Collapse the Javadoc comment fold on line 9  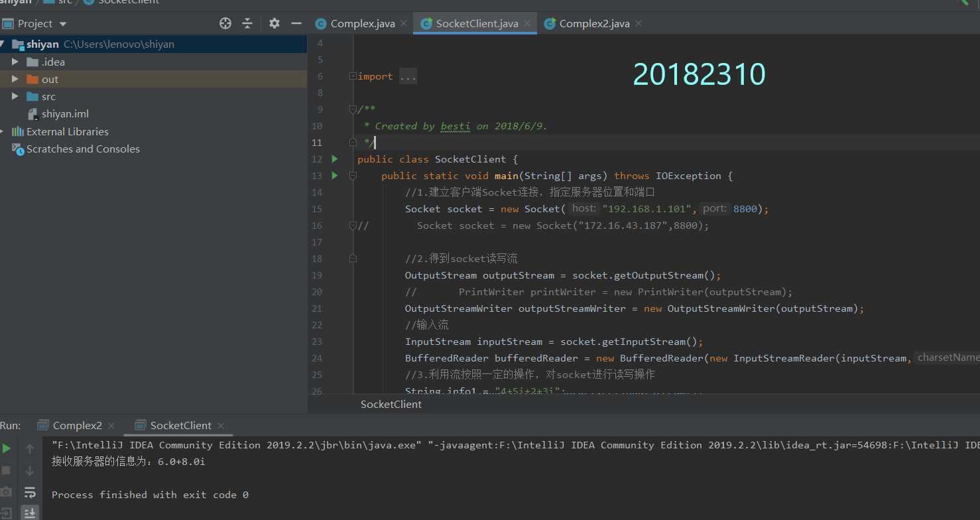tap(353, 109)
